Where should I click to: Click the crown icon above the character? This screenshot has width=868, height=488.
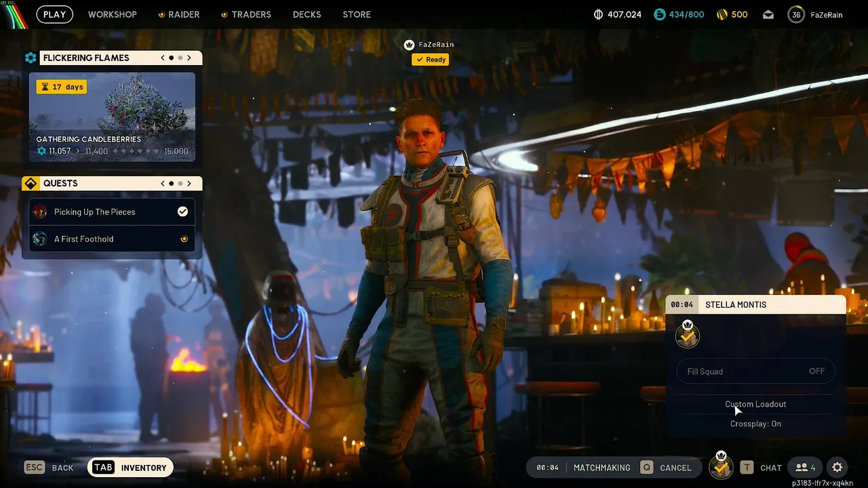[x=409, y=45]
